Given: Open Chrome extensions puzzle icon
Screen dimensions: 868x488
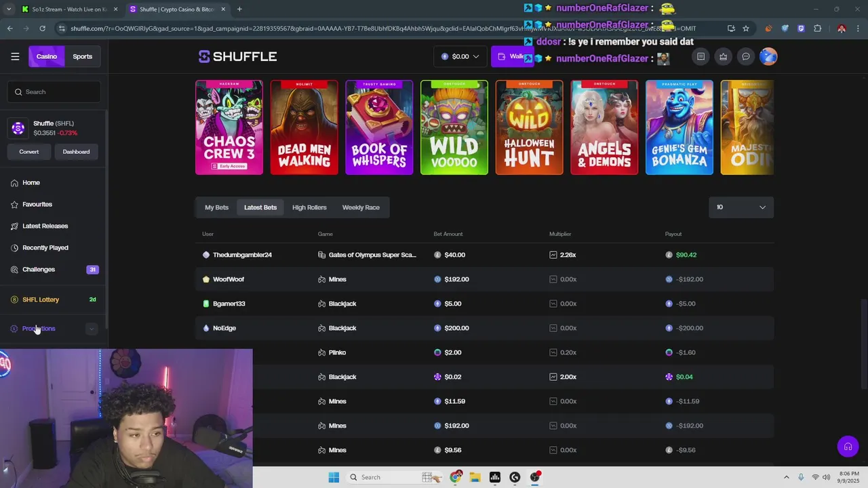Looking at the screenshot, I should coord(817,28).
